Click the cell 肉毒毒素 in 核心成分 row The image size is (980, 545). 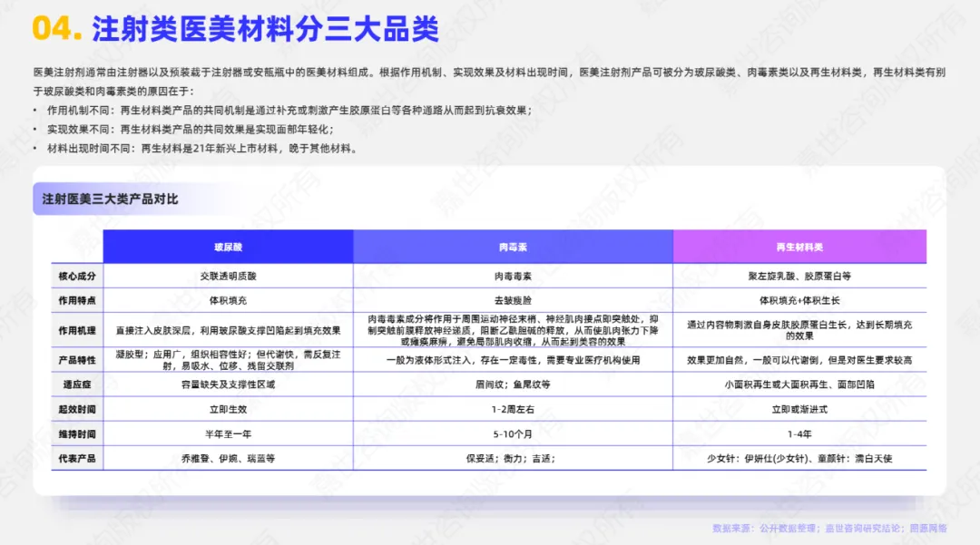pyautogui.click(x=513, y=276)
